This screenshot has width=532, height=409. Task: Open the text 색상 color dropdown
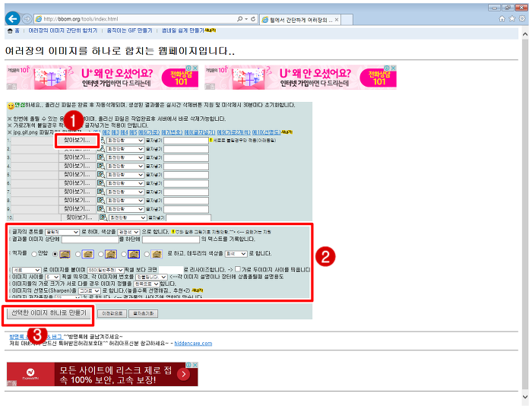128,232
